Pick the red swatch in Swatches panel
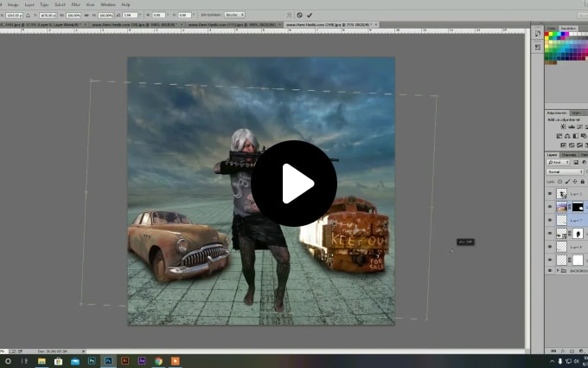 546,34
